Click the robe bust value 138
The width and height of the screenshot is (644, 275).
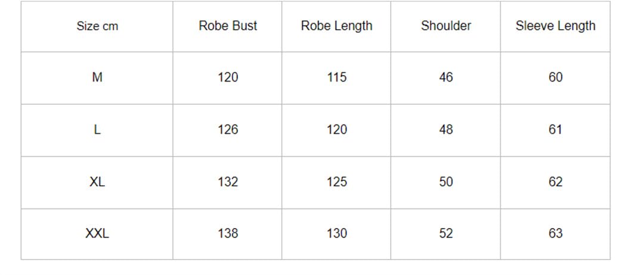click(x=228, y=233)
